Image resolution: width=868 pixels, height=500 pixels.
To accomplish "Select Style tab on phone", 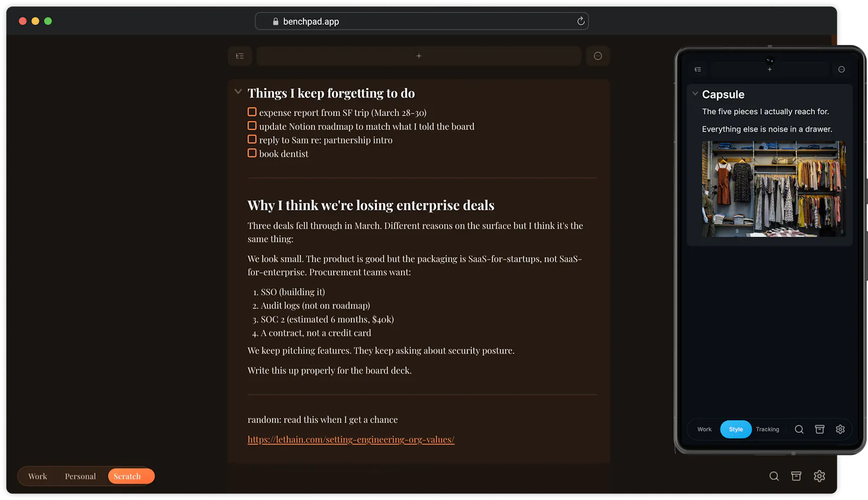I will coord(736,430).
